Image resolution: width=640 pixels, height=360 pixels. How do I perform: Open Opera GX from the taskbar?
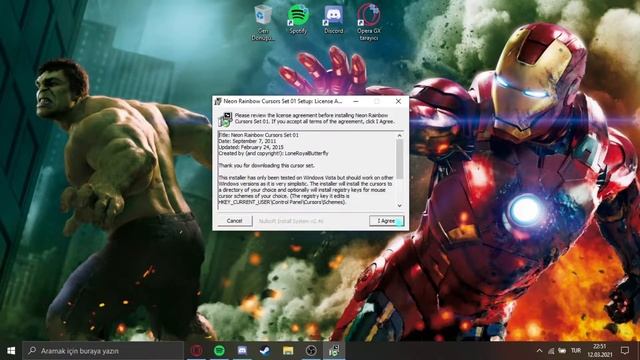click(x=197, y=351)
